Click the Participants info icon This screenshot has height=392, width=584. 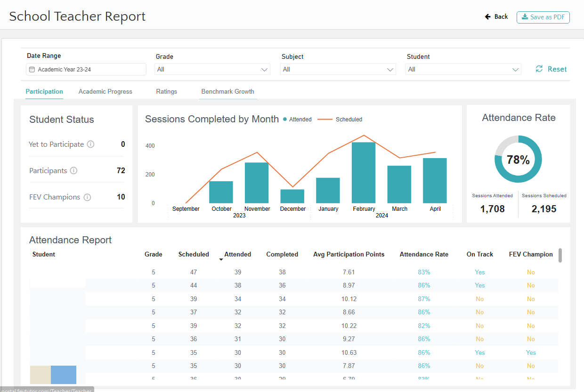tap(73, 170)
